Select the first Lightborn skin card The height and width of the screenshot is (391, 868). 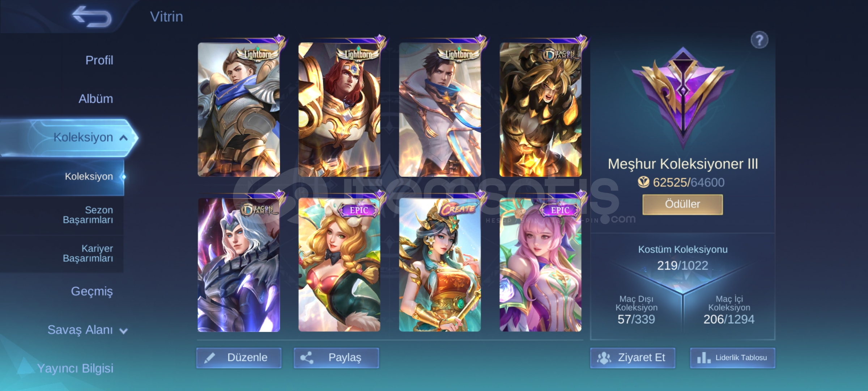pyautogui.click(x=239, y=109)
